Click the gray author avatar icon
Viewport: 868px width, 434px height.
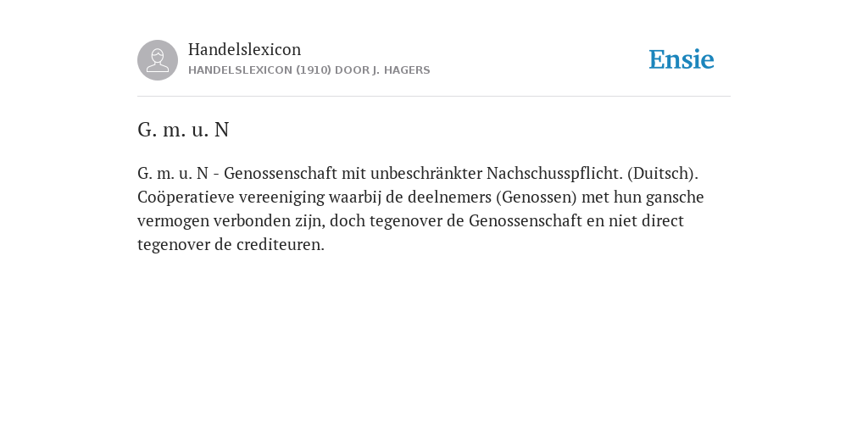point(158,60)
